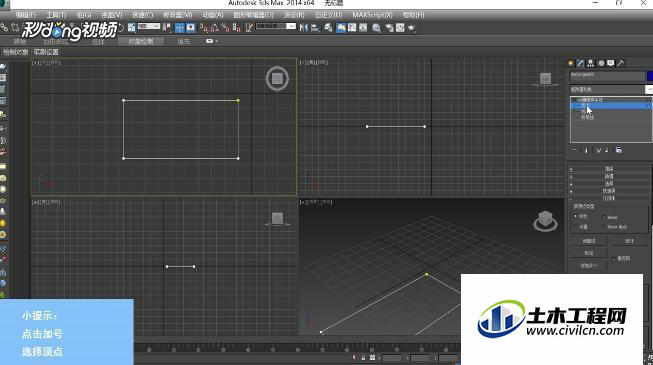The image size is (653, 365).
Task: Open the Hierarchy command panel tab
Action: pyautogui.click(x=591, y=63)
